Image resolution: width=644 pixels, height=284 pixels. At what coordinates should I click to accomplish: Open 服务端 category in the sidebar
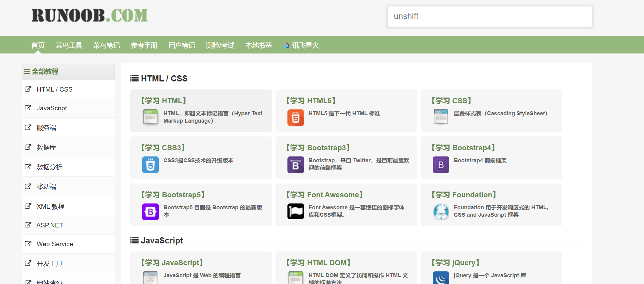pos(46,128)
